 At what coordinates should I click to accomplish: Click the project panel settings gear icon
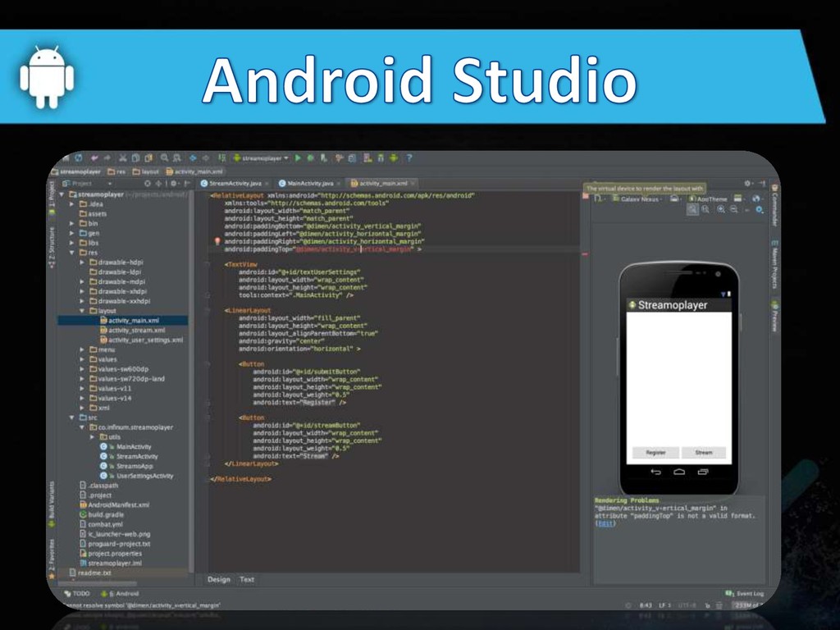click(174, 183)
